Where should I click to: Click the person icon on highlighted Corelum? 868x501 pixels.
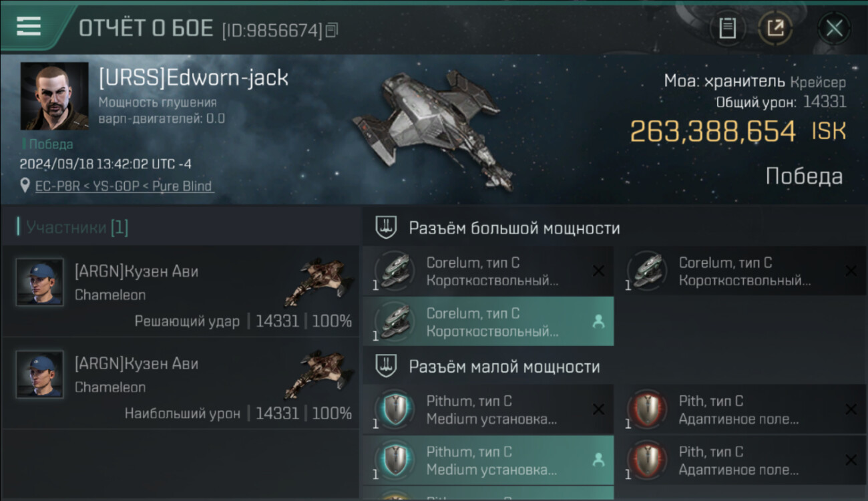pos(598,321)
